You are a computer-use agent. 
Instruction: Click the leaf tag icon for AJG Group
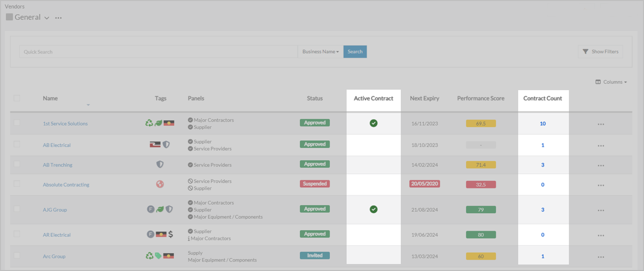(160, 210)
